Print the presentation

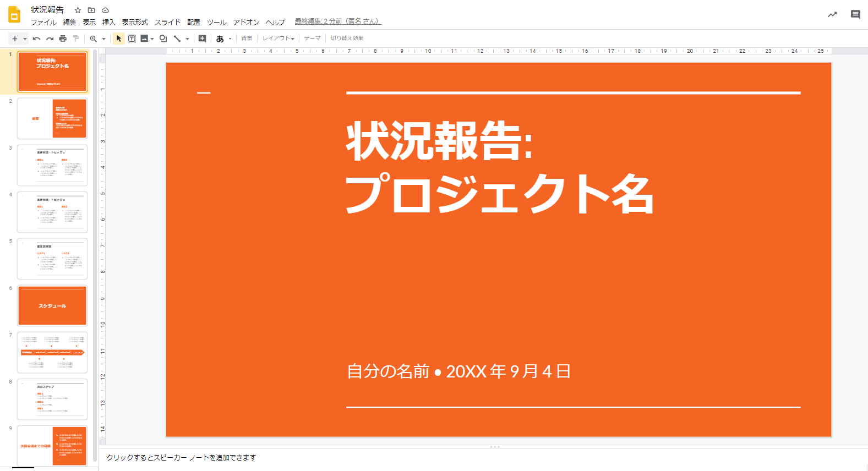(x=63, y=39)
